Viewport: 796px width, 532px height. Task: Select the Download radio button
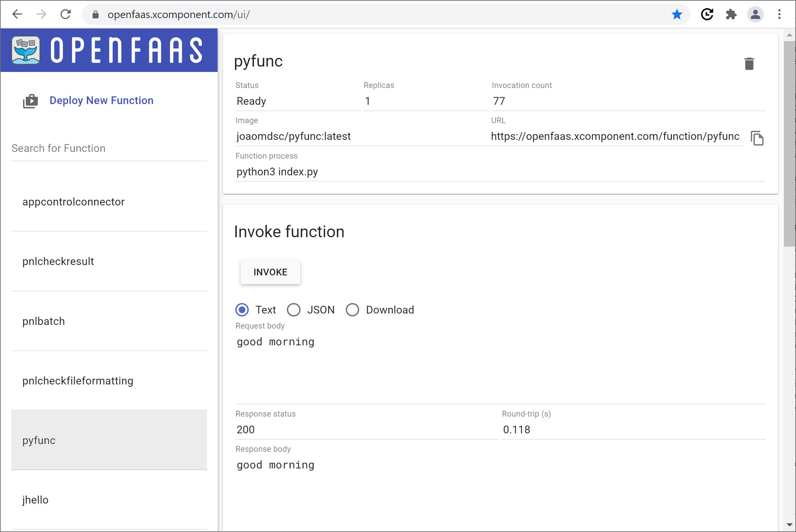click(x=352, y=310)
